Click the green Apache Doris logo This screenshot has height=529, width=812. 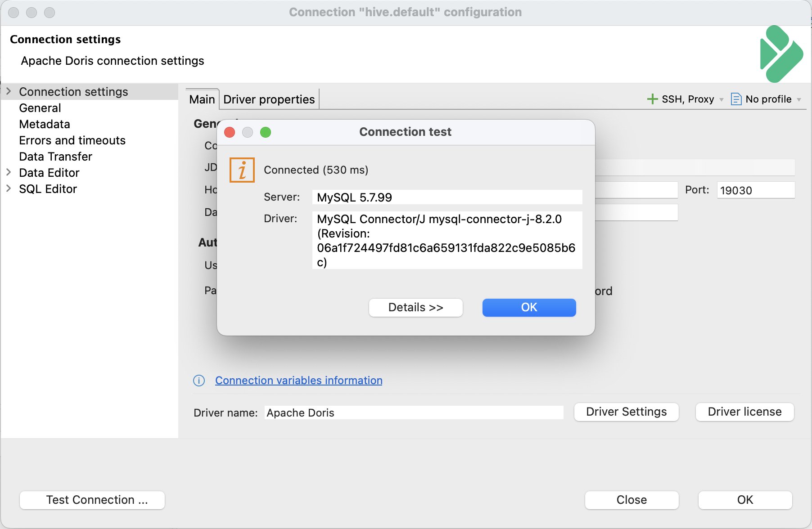[781, 54]
